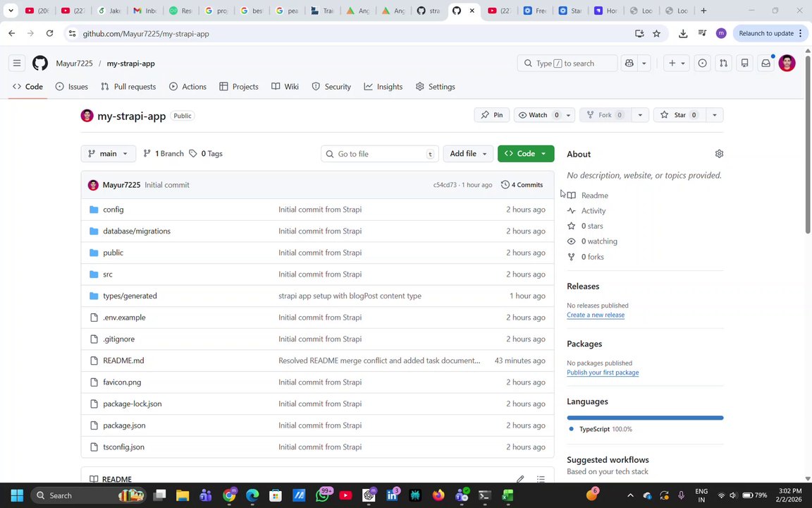
Task: Expand the green Code dropdown
Action: 526,153
